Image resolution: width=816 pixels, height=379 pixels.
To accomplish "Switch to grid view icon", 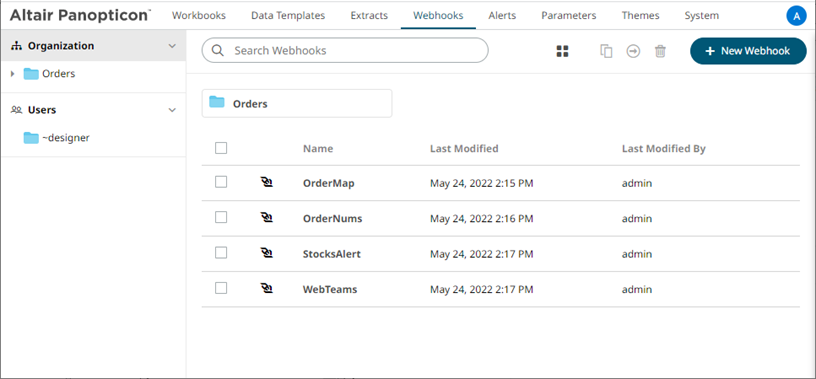I will [x=562, y=51].
